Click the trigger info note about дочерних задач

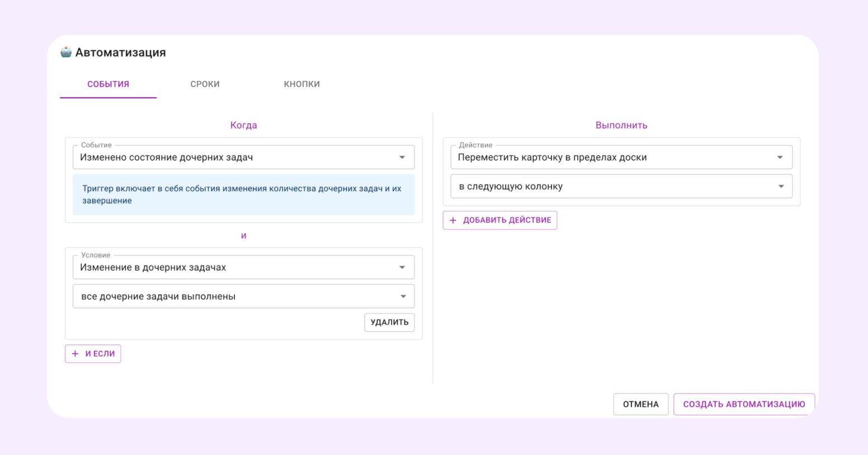pyautogui.click(x=243, y=195)
